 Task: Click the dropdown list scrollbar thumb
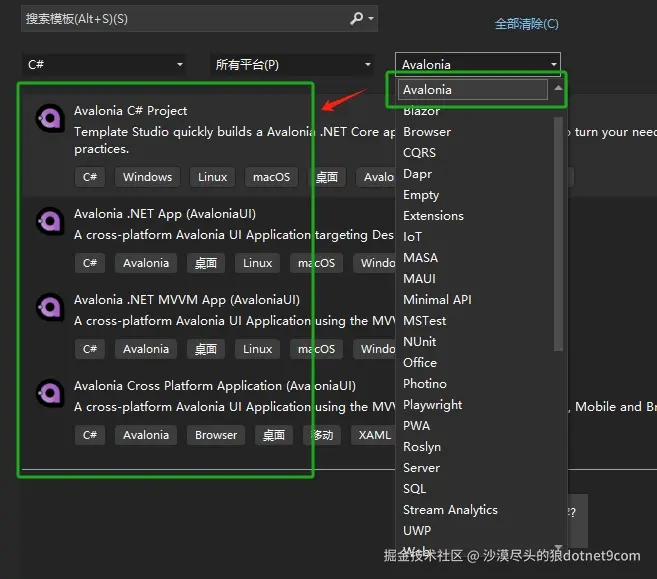[x=558, y=234]
